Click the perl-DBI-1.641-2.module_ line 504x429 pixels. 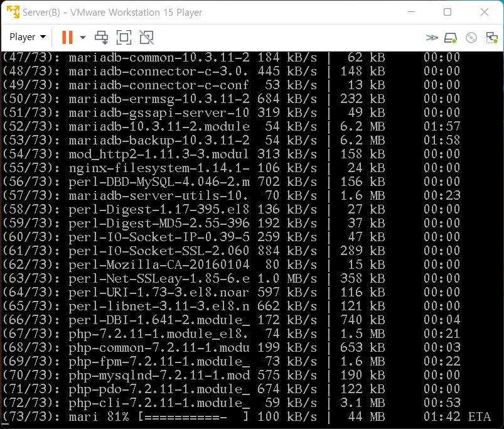[x=232, y=320]
